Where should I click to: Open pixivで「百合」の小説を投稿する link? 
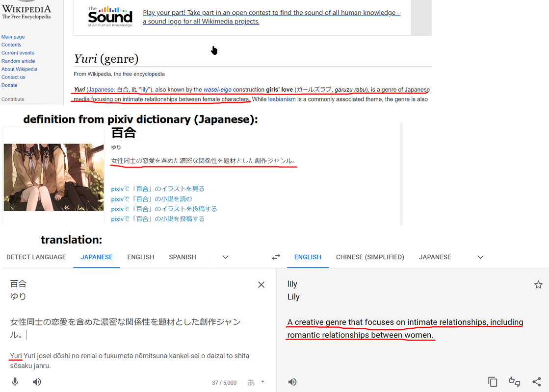(x=158, y=219)
